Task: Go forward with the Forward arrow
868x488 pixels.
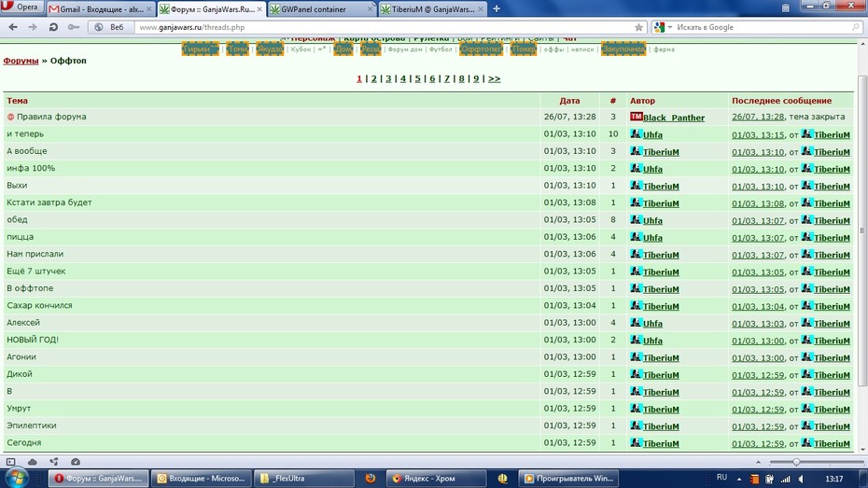Action: pos(32,27)
